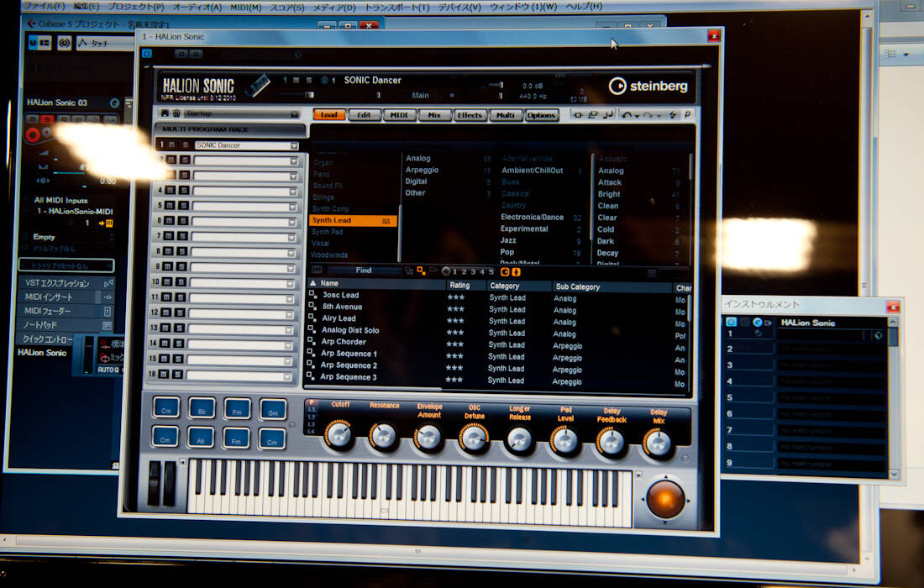
Task: Switch to the Mix tab
Action: (x=434, y=115)
